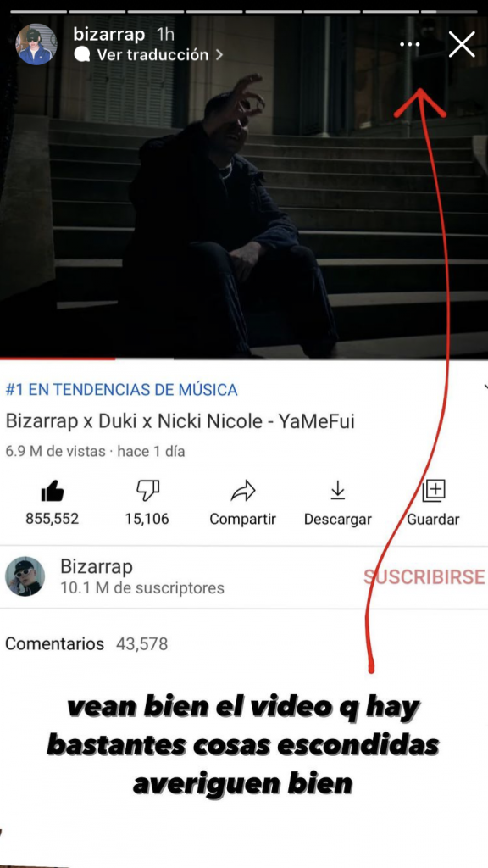Tap the #1 EN TENDENCIAS DE MÚSICA link

(122, 390)
